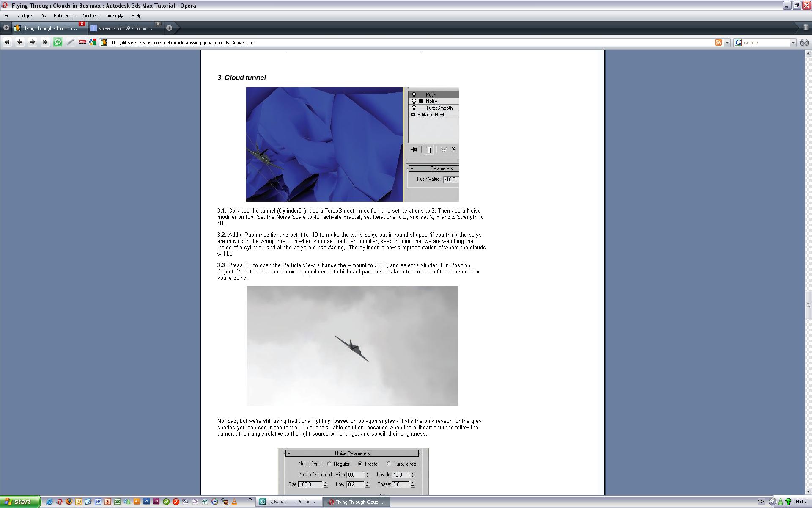Launch Windows Media Player from quick launch
The width and height of the screenshot is (812, 508).
(214, 502)
